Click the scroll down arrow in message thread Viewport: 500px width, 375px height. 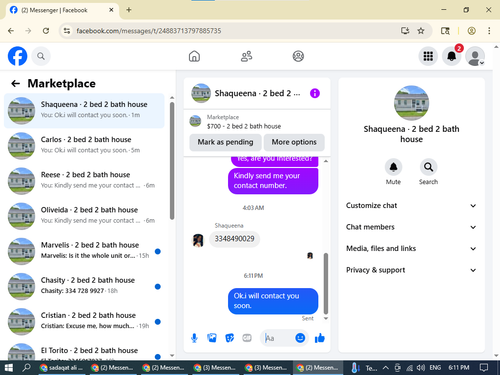coord(326,319)
